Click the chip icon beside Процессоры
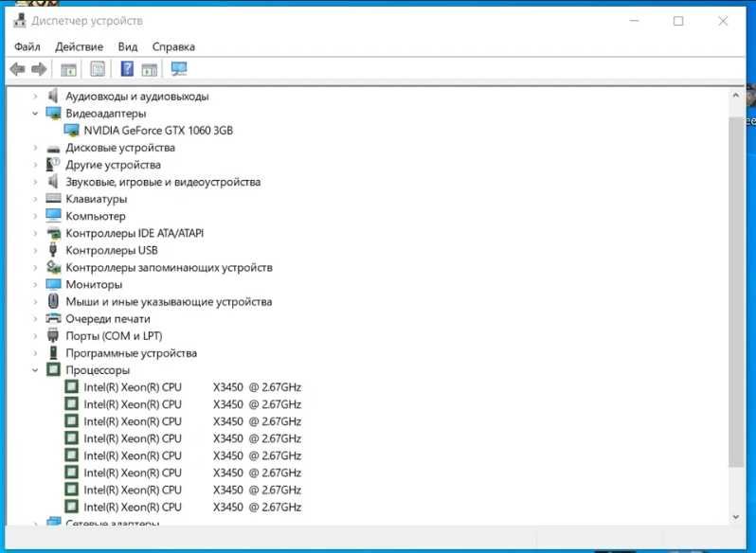Viewport: 756px width, 553px height. click(x=53, y=370)
